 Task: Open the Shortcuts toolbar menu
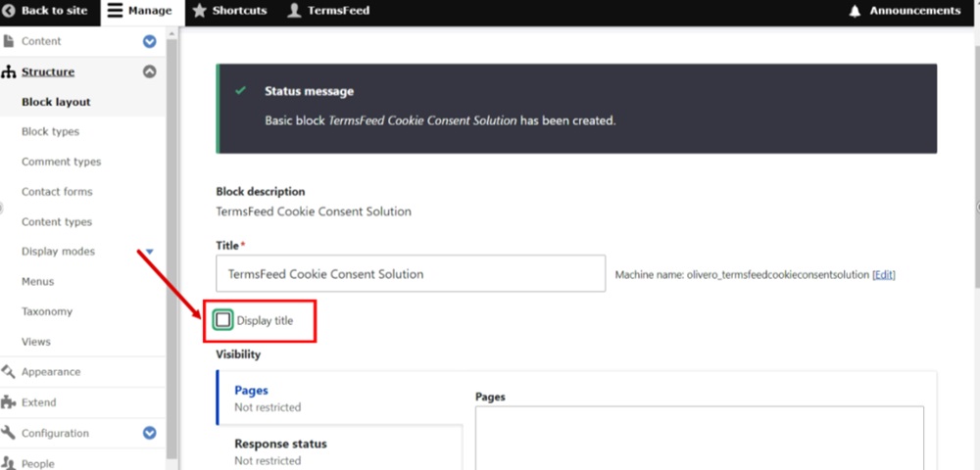coord(230,11)
